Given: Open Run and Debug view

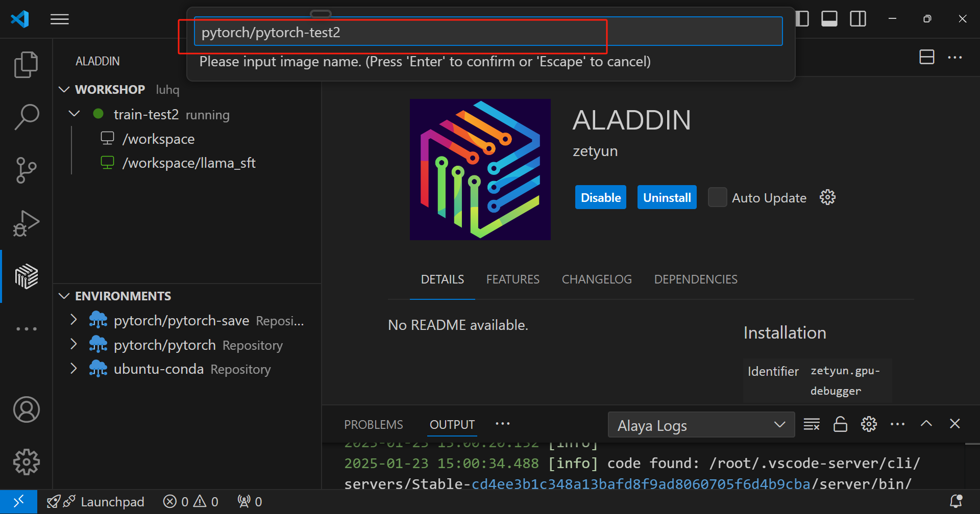Looking at the screenshot, I should pos(26,223).
